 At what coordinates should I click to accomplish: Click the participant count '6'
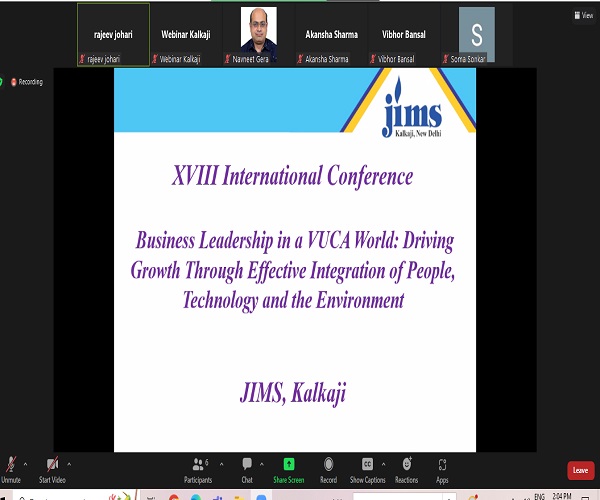click(x=207, y=463)
